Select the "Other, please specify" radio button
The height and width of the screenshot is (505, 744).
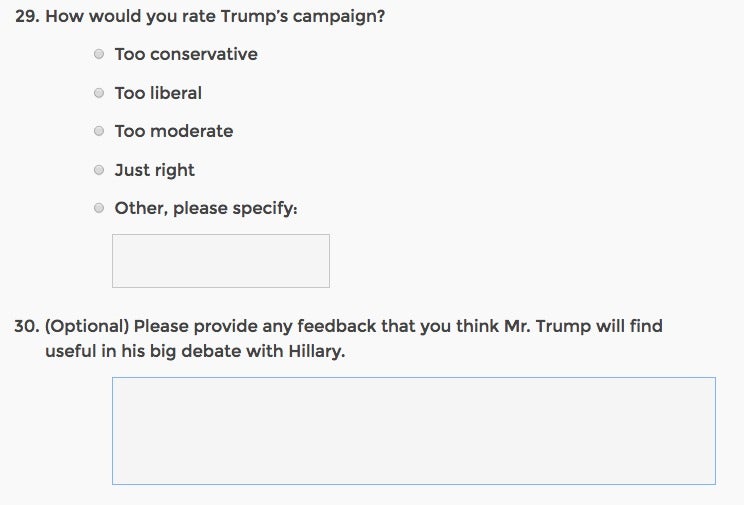tap(99, 208)
